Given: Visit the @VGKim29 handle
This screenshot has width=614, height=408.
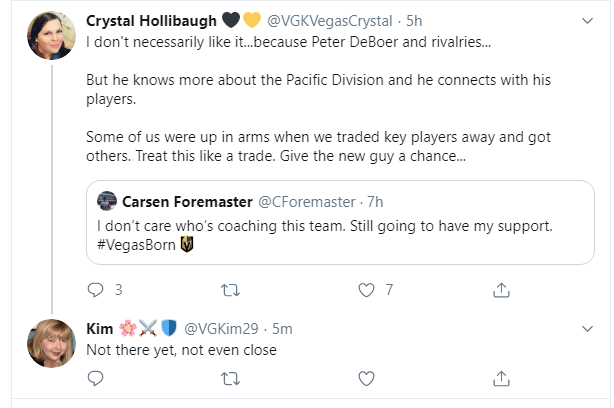Looking at the screenshot, I should coord(227,327).
